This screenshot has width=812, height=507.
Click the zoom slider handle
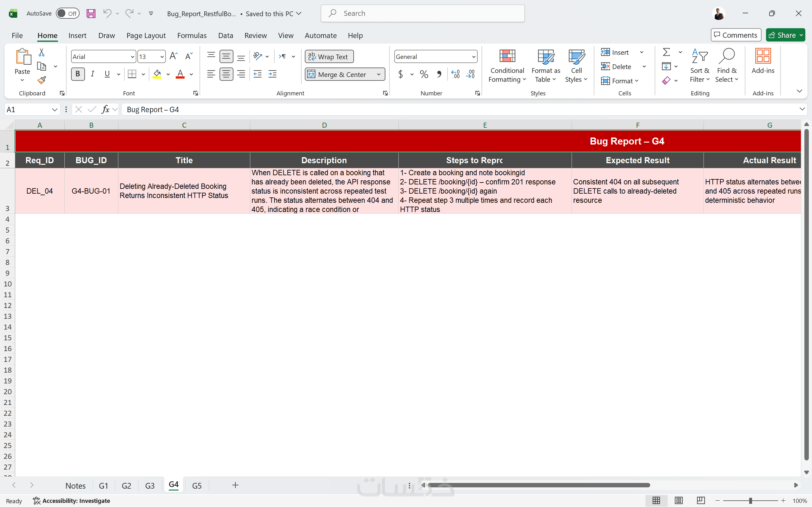[x=750, y=501]
